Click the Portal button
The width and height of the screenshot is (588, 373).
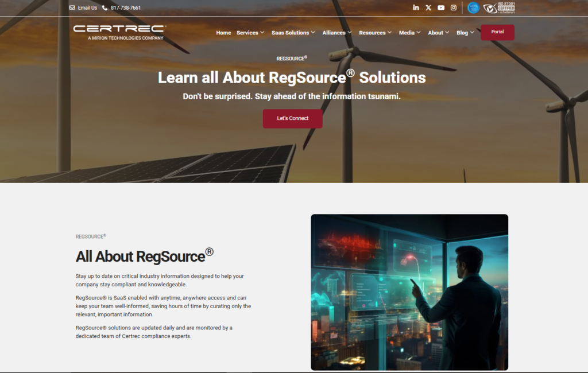click(x=497, y=32)
